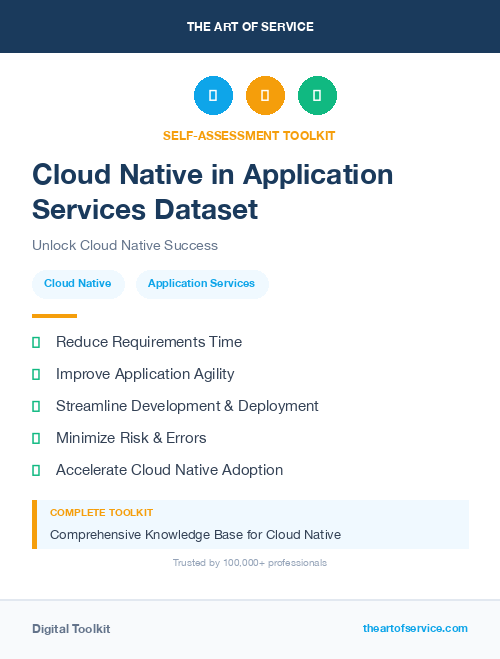Click bullet icon beside Accelerate Cloud Native Adoption
This screenshot has width=500, height=659.
pyautogui.click(x=36, y=470)
